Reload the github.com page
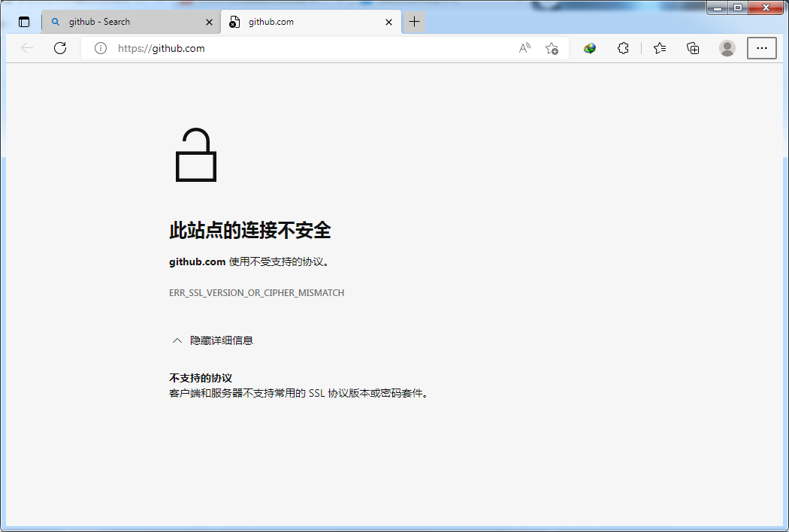The image size is (789, 532). click(x=60, y=47)
